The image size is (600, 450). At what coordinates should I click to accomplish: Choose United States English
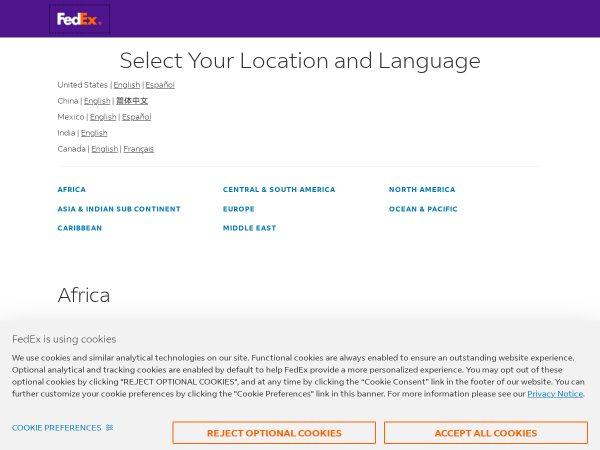pyautogui.click(x=127, y=85)
